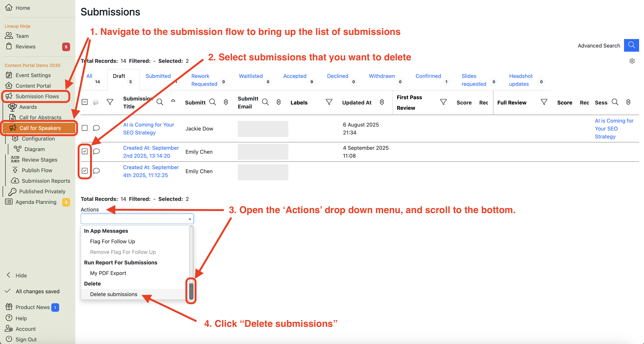Sort by Updated At column arrows

tap(382, 102)
